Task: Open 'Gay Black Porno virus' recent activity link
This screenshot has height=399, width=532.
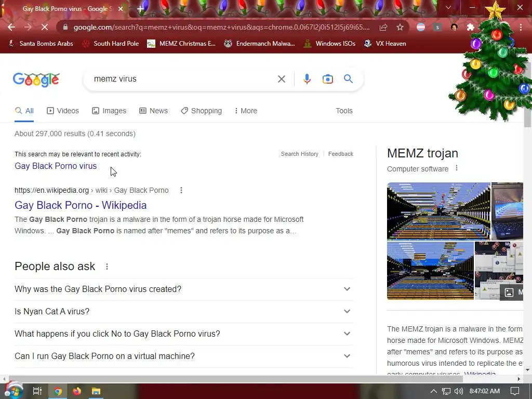Action: [x=56, y=166]
